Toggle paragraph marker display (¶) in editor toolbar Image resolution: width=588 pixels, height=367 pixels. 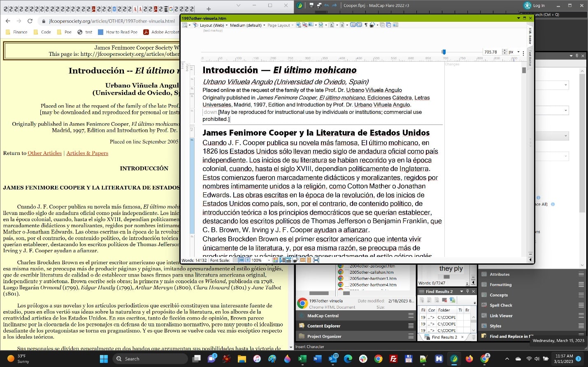pyautogui.click(x=365, y=25)
